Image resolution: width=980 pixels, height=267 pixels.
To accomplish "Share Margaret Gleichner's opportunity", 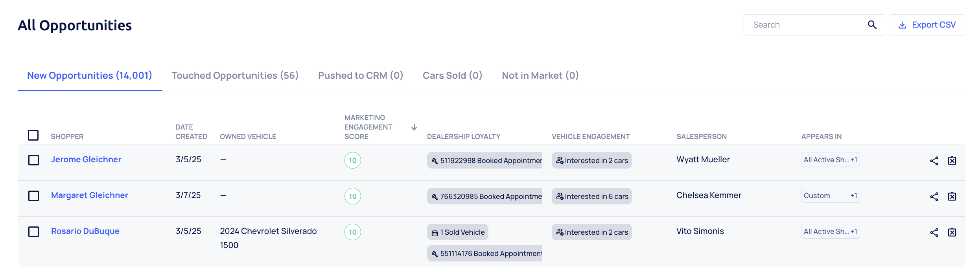I will click(x=934, y=197).
